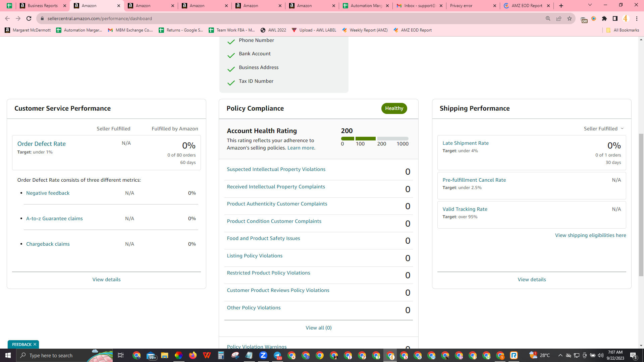The height and width of the screenshot is (362, 644).
Task: Go back to the previous page
Action: 7,18
